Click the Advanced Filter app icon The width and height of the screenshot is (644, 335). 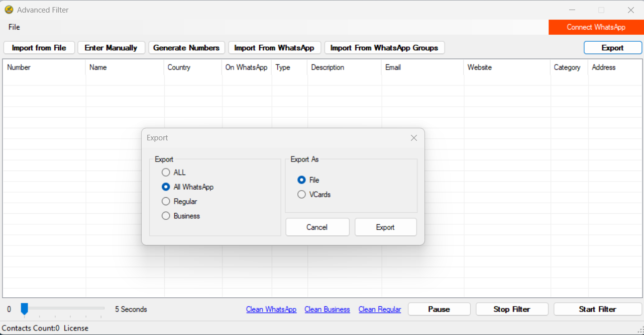click(9, 10)
